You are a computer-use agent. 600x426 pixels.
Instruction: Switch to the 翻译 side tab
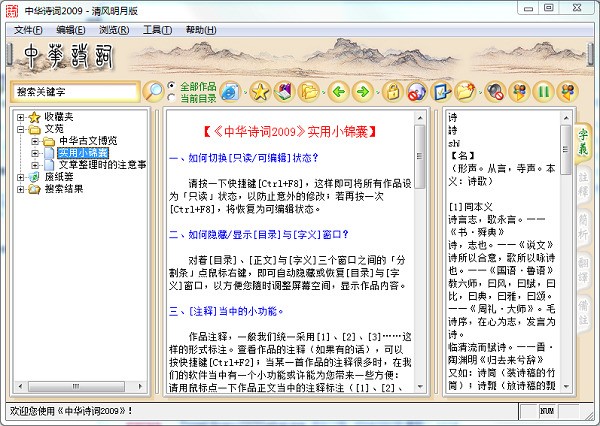coord(583,269)
